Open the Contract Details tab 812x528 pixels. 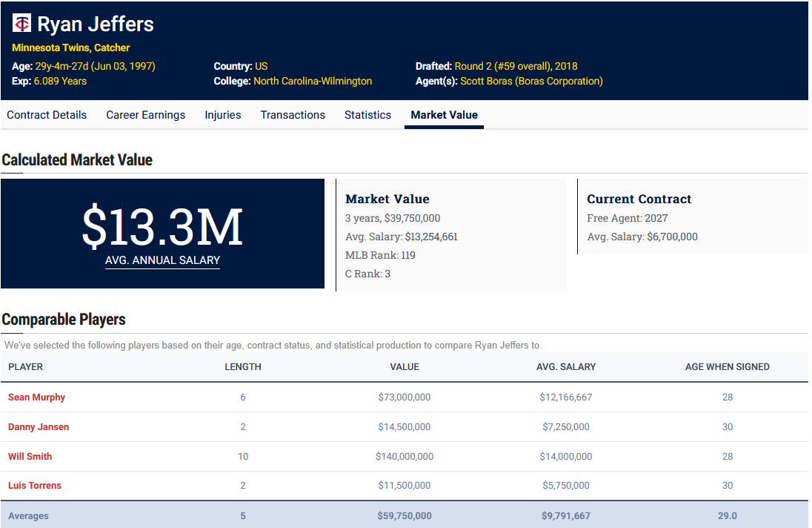click(47, 115)
